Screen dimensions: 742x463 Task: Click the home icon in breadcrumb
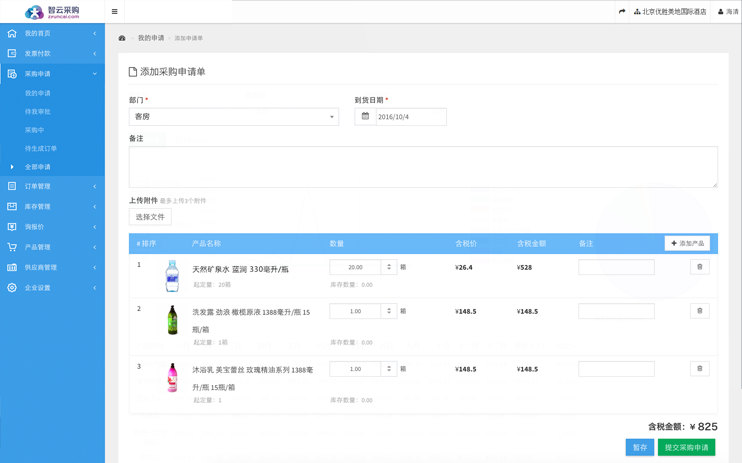coord(122,38)
